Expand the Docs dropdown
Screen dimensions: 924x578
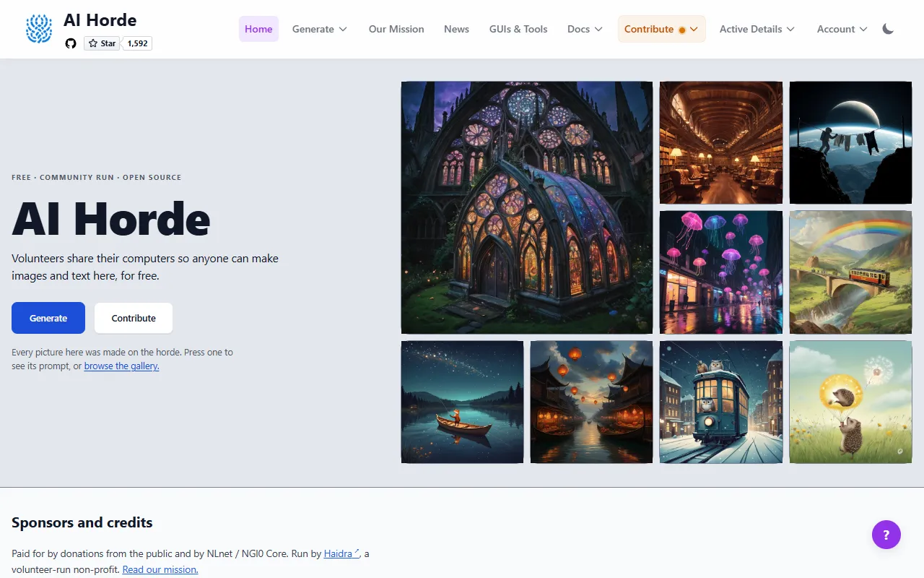coord(585,29)
